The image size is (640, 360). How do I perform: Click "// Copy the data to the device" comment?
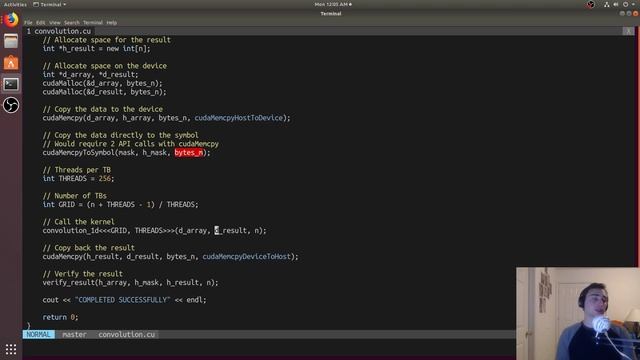[x=102, y=109]
